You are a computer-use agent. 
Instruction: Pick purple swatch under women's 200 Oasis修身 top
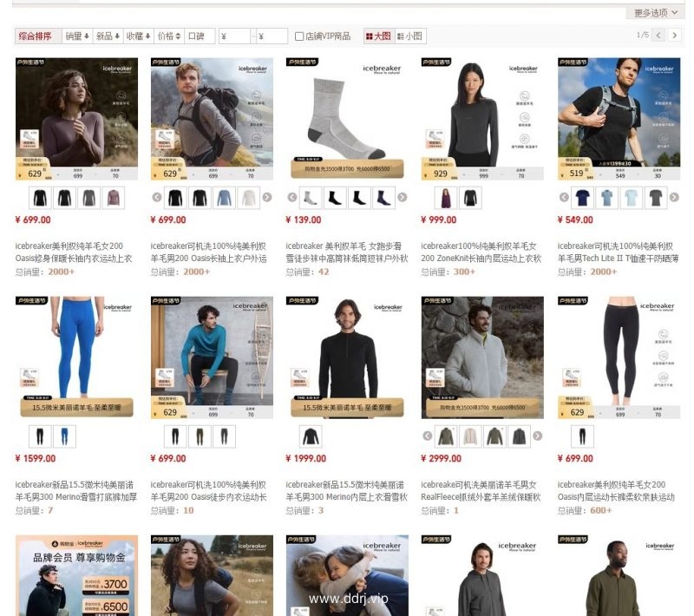[x=114, y=198]
